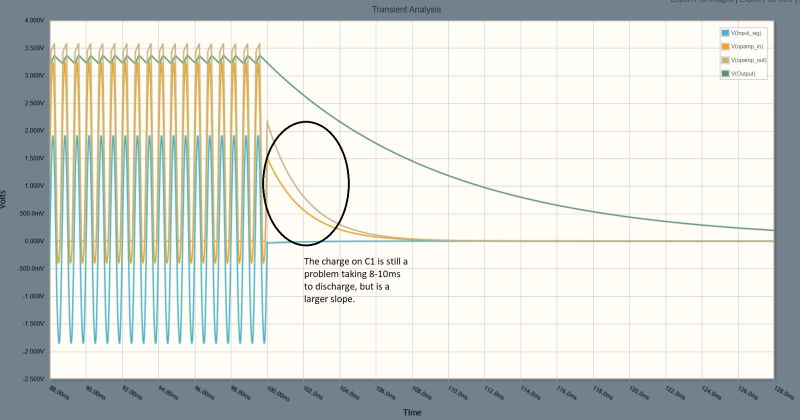The height and width of the screenshot is (420, 800).
Task: Click the 100.00ms time tick label
Action: point(277,392)
